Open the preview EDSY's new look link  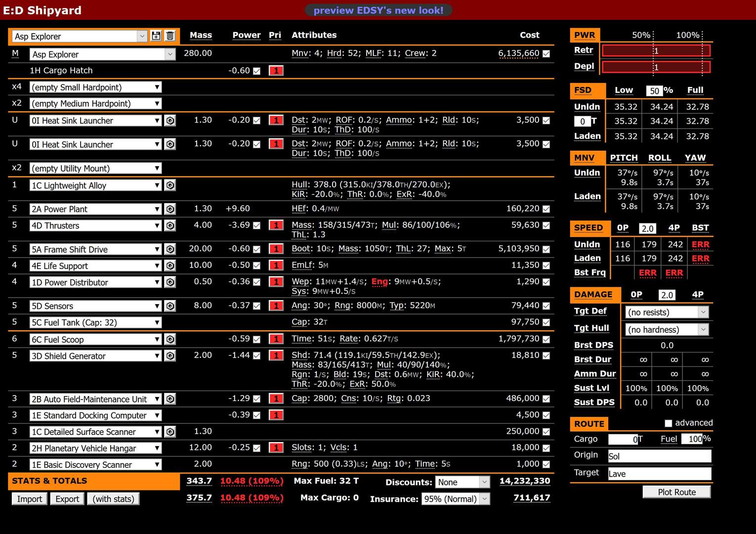(378, 10)
